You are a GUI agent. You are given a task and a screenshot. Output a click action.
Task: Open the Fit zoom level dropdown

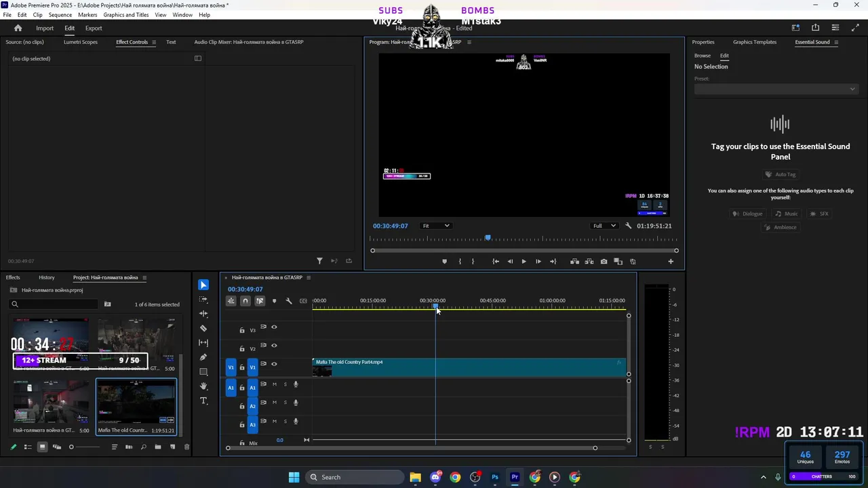(x=435, y=226)
